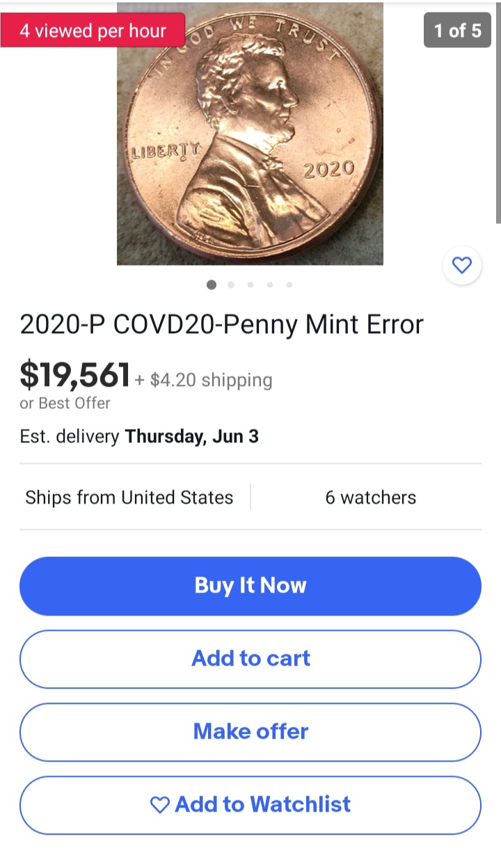Open the Make offer dialog
This screenshot has width=501, height=868.
250,732
